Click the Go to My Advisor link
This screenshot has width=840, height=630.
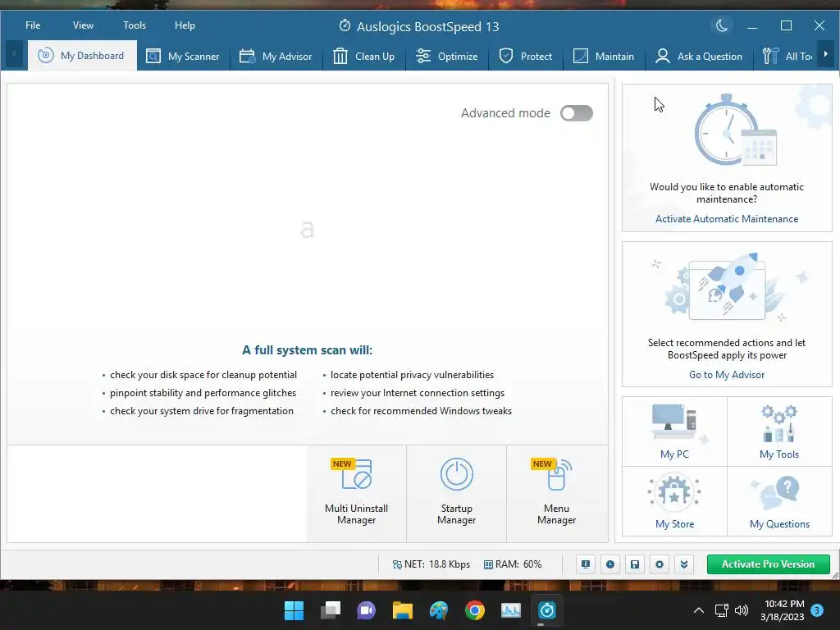click(x=727, y=374)
